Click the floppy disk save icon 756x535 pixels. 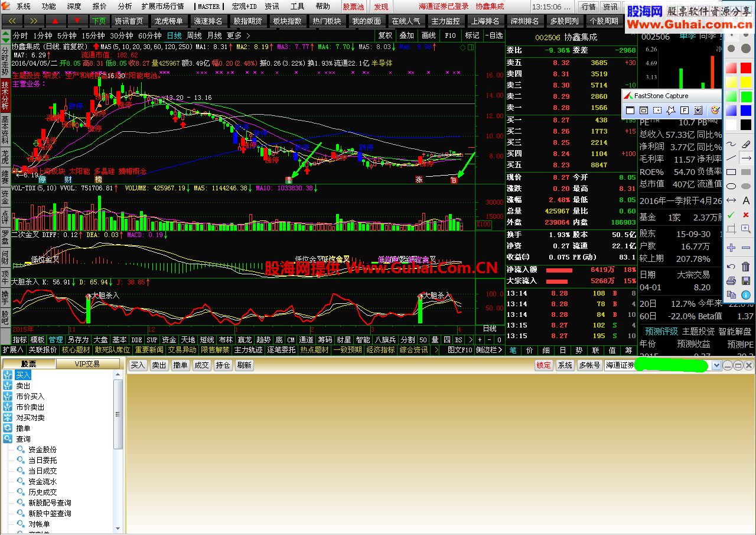point(746,280)
